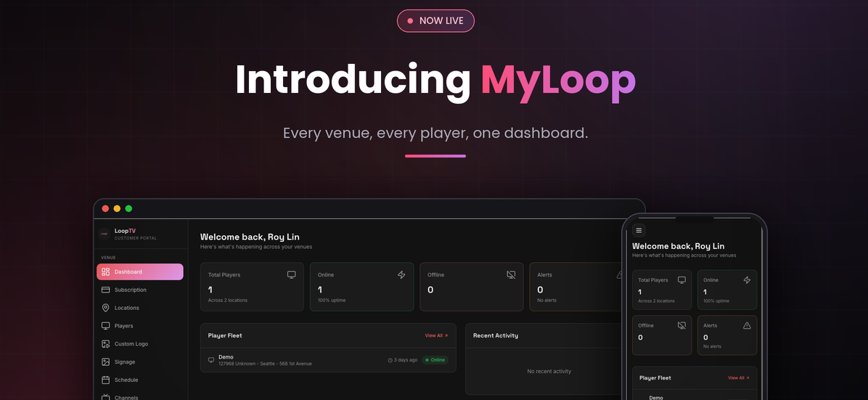Screen dimensions: 868x400
Task: Click the Recent Activity heading
Action: point(496,335)
